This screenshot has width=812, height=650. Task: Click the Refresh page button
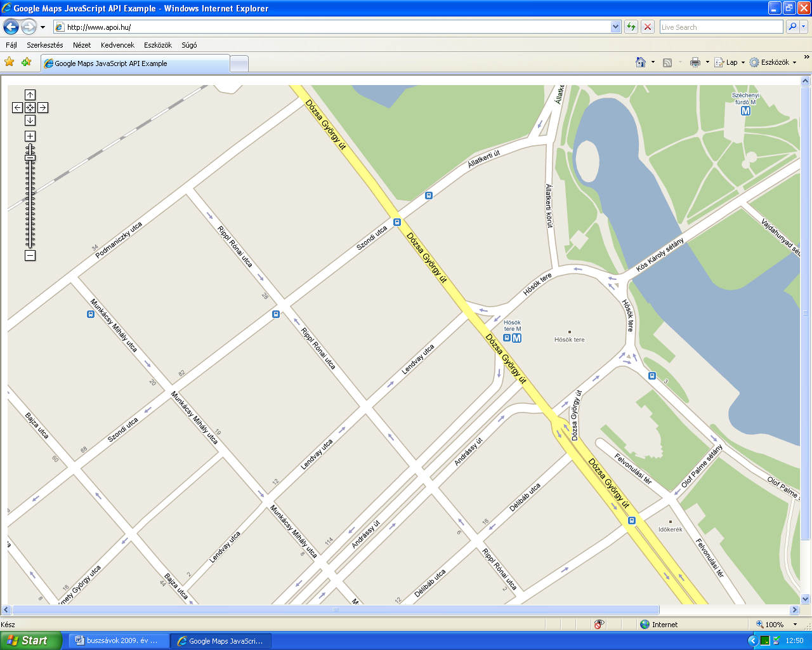click(631, 27)
